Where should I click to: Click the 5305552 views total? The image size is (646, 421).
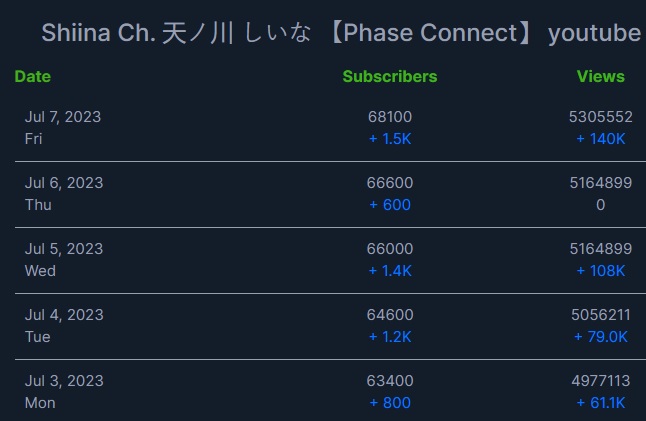pos(600,117)
